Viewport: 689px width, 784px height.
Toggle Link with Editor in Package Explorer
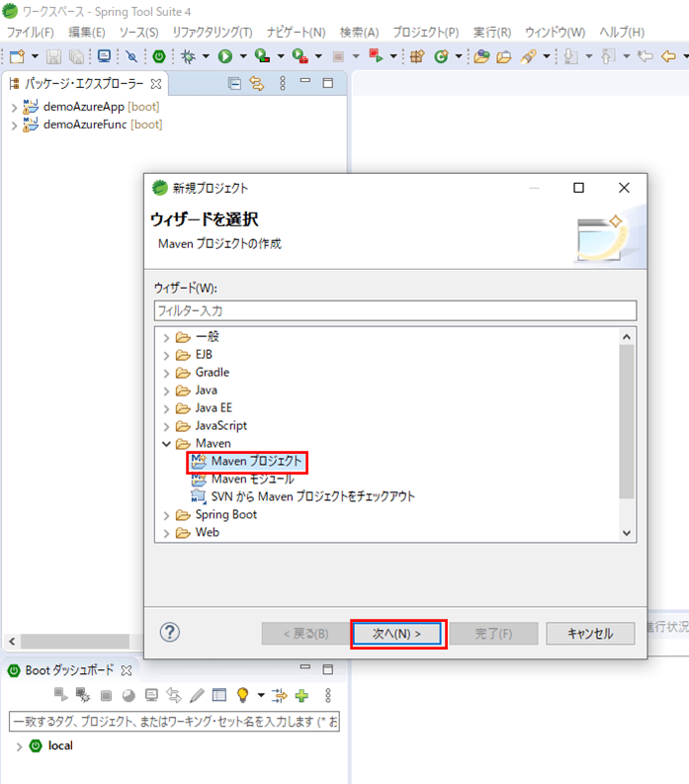[257, 84]
